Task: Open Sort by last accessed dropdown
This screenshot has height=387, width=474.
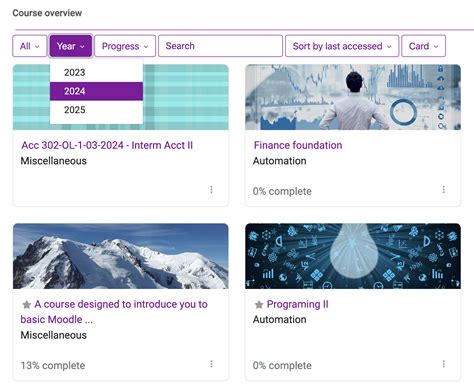Action: pos(342,46)
